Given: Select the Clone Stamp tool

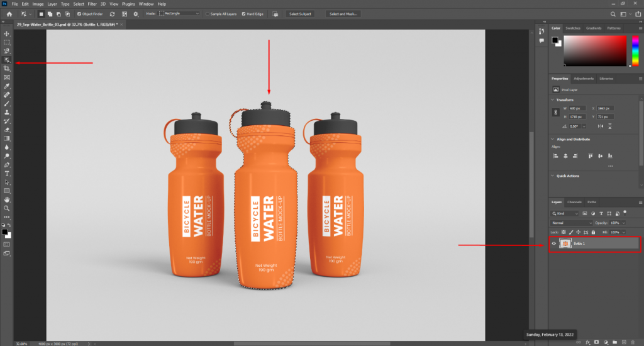Looking at the screenshot, I should click(x=7, y=112).
